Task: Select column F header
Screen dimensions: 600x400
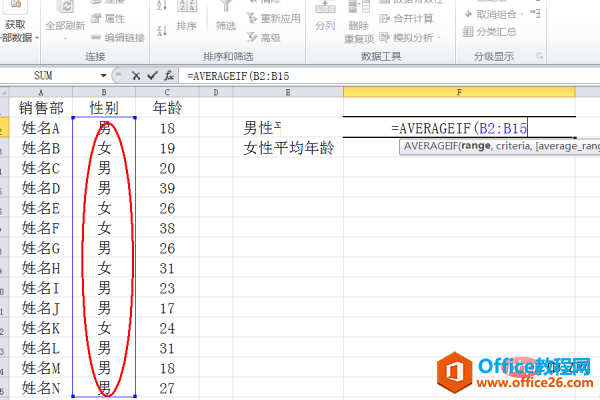Action: [x=459, y=92]
